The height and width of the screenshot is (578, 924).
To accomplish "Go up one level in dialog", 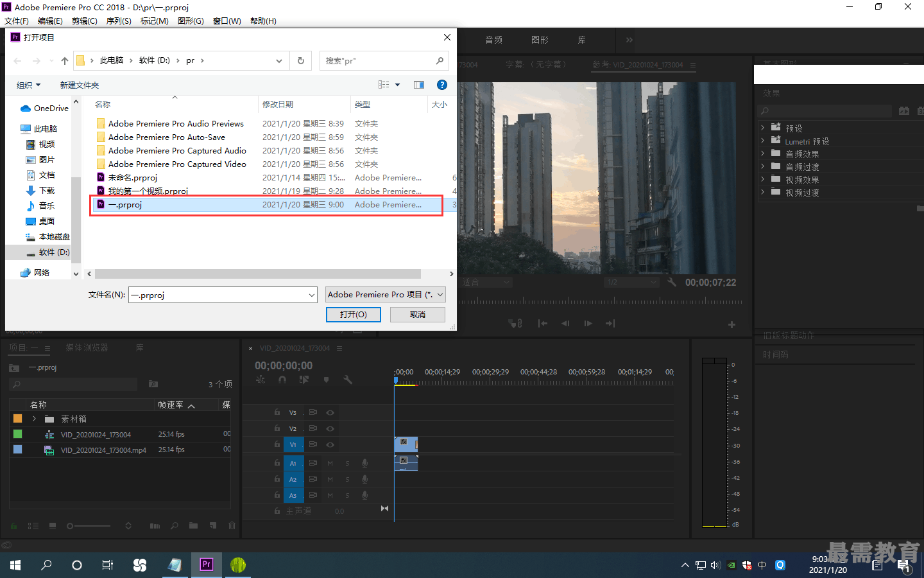I will (65, 60).
